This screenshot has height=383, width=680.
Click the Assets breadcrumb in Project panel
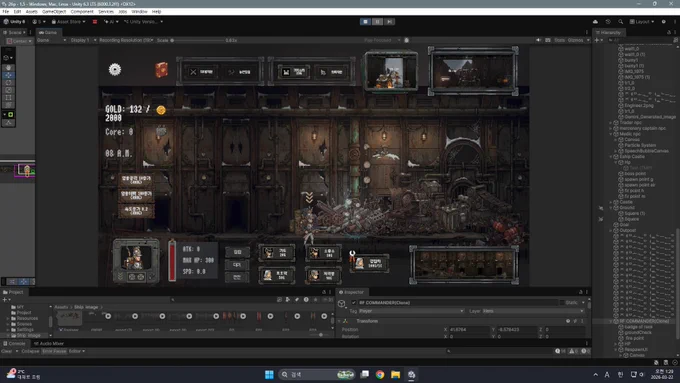coord(61,307)
